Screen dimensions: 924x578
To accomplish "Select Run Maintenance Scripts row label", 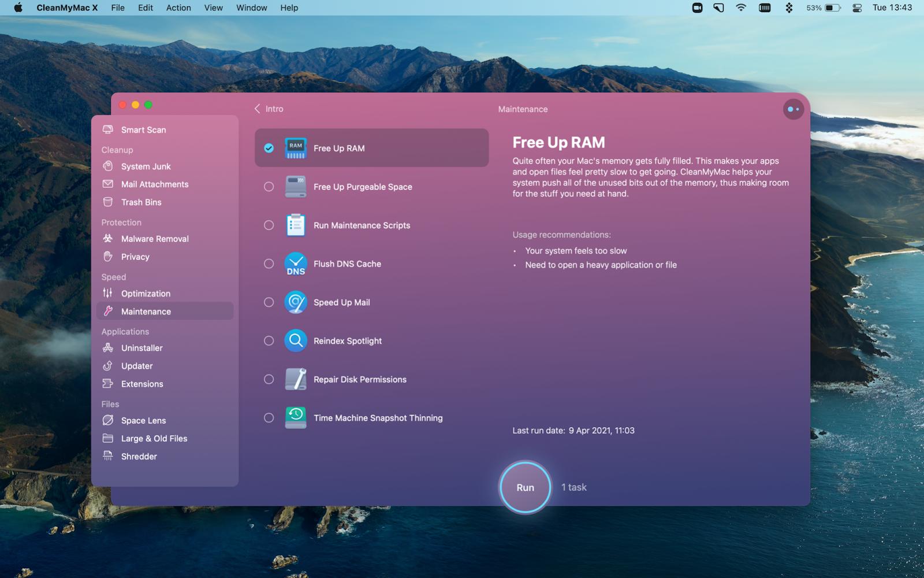I will point(362,225).
